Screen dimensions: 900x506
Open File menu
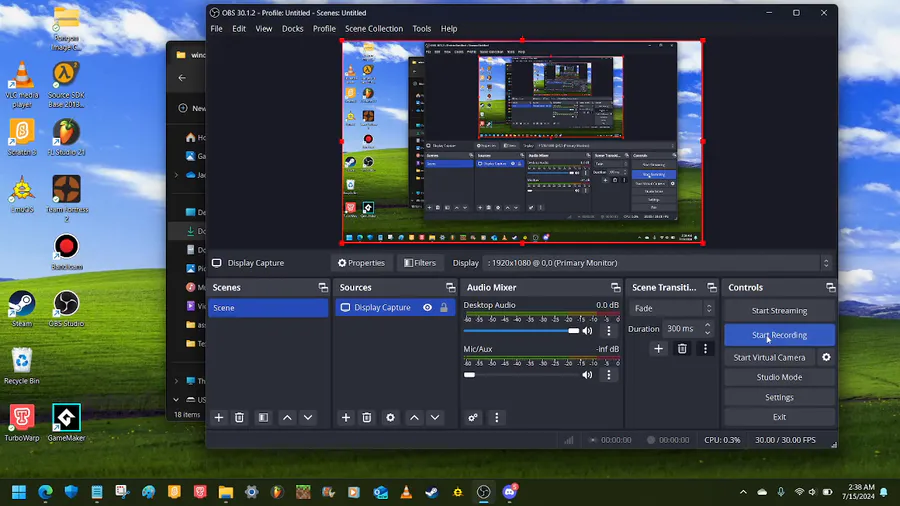(216, 29)
